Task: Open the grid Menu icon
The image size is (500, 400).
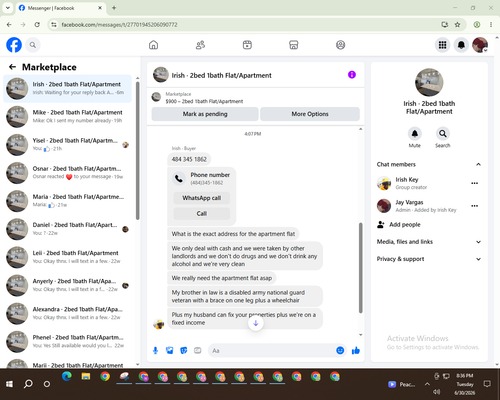Action: coord(442,45)
